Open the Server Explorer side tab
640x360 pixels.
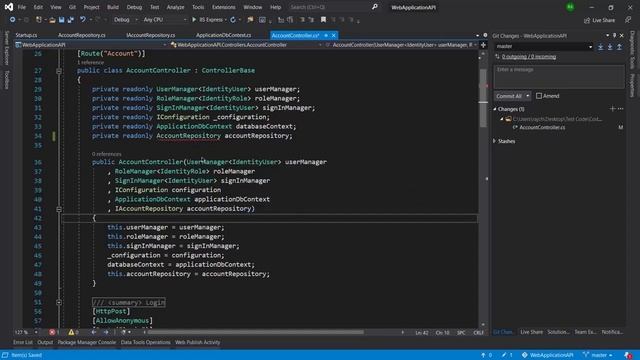pos(7,48)
